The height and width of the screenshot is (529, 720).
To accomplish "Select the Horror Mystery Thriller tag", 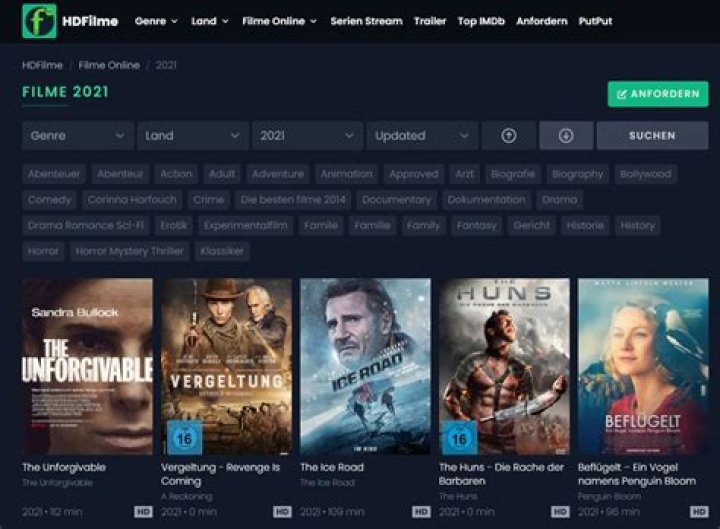I will click(x=129, y=251).
